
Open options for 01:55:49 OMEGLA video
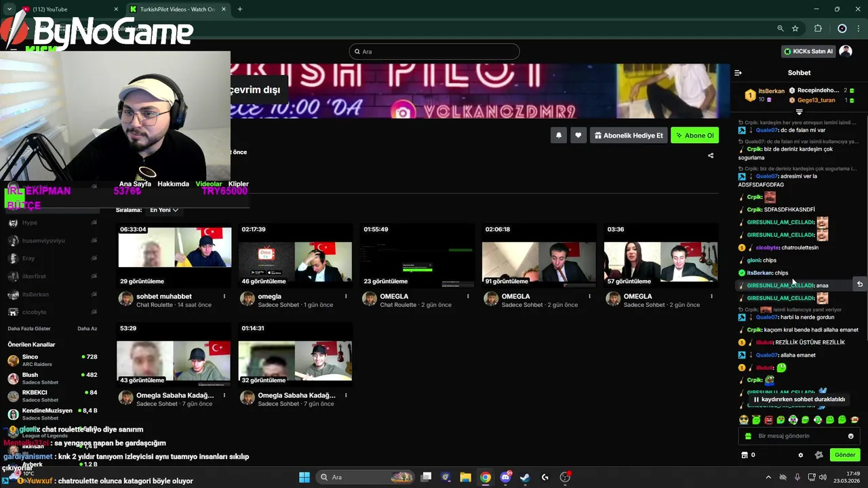click(x=468, y=296)
